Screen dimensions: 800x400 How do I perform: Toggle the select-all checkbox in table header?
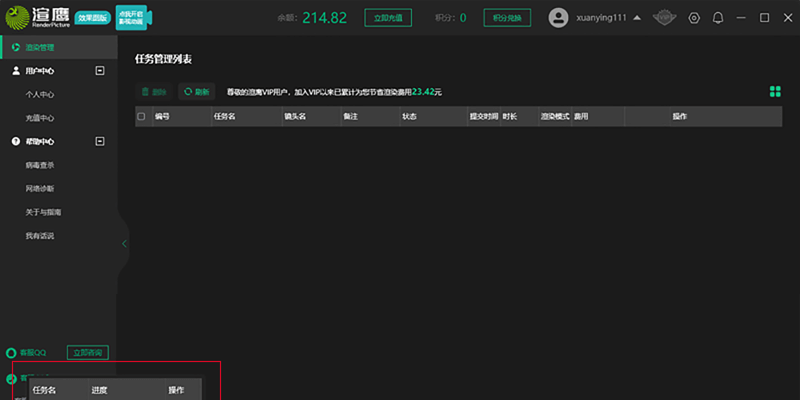(141, 117)
